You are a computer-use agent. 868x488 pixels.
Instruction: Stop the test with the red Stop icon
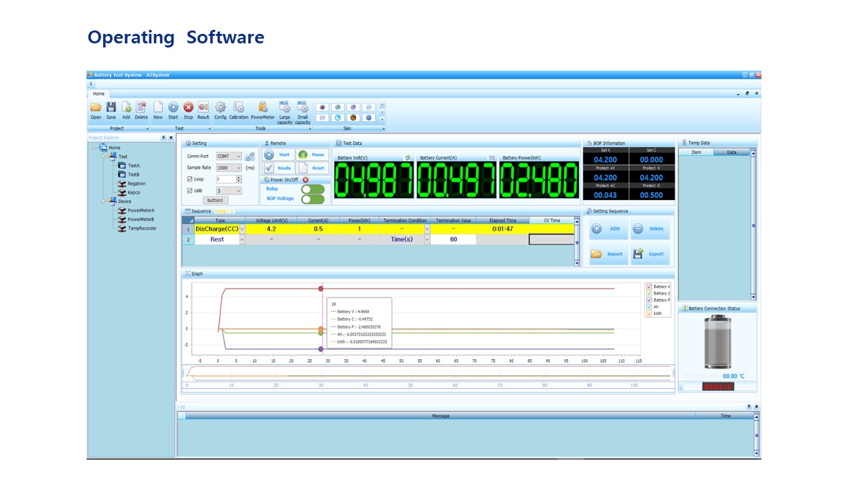(189, 110)
